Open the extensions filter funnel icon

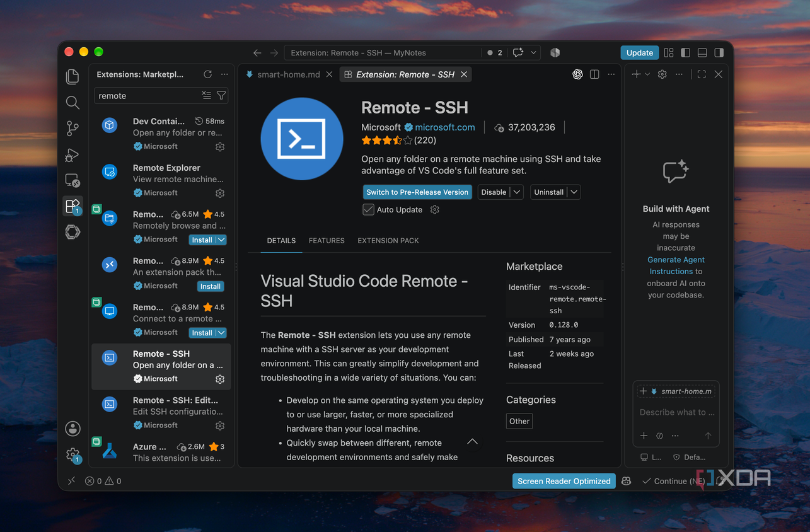click(x=221, y=95)
